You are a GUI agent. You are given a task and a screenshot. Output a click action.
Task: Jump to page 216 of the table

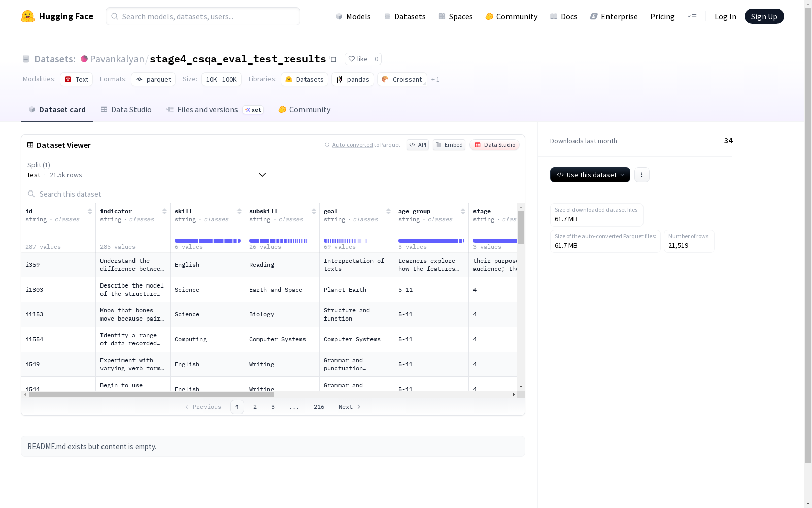tap(319, 407)
